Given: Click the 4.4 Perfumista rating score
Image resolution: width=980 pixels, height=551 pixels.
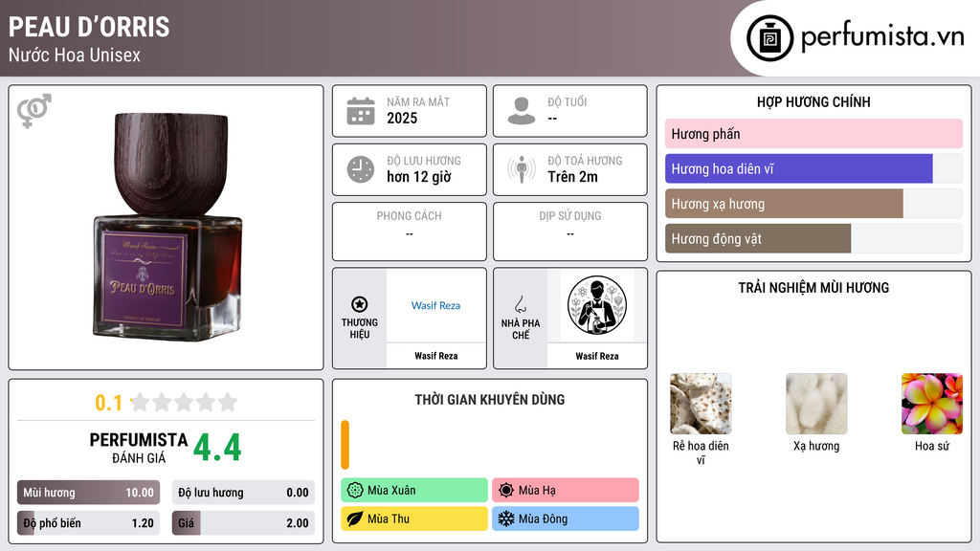Looking at the screenshot, I should tap(217, 448).
